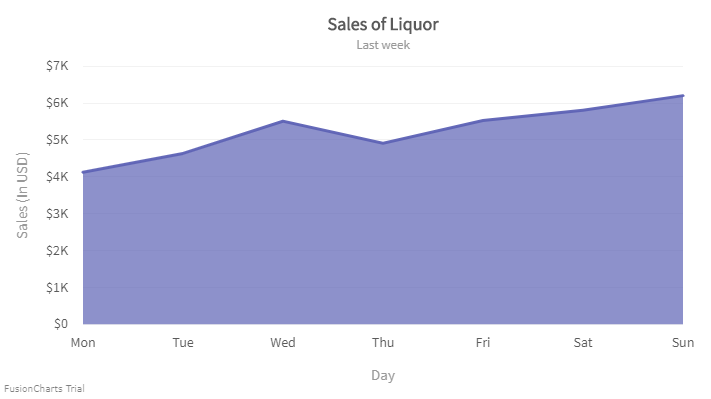
Task: Click the Day axis title
Action: point(383,375)
